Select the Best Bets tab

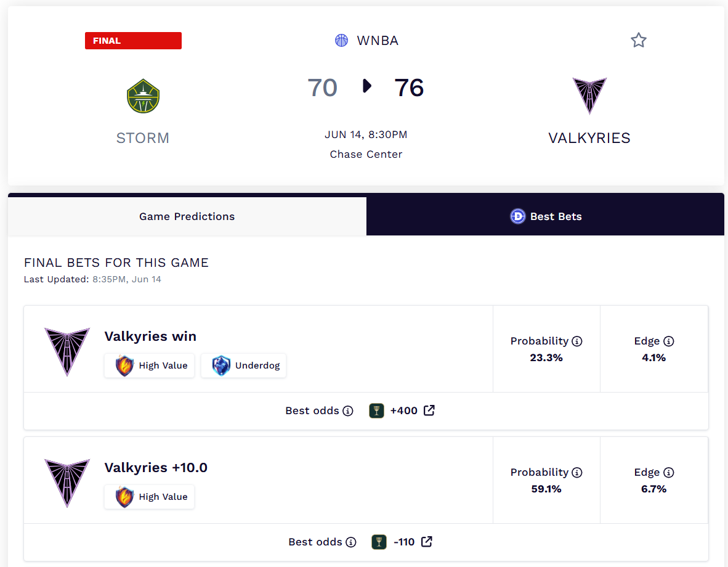545,216
